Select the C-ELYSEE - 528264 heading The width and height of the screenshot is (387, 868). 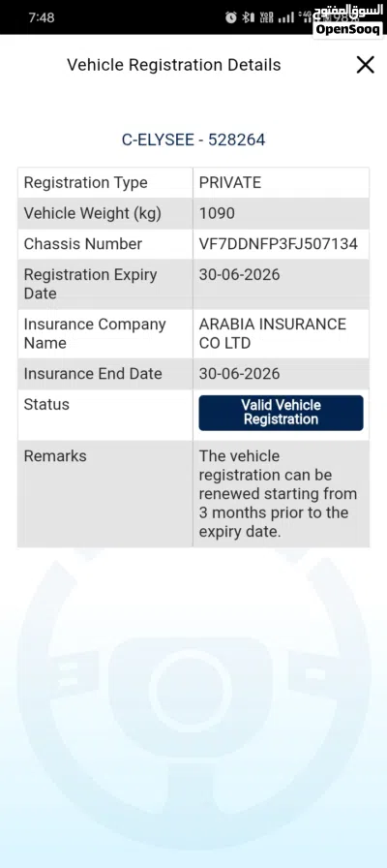click(193, 139)
